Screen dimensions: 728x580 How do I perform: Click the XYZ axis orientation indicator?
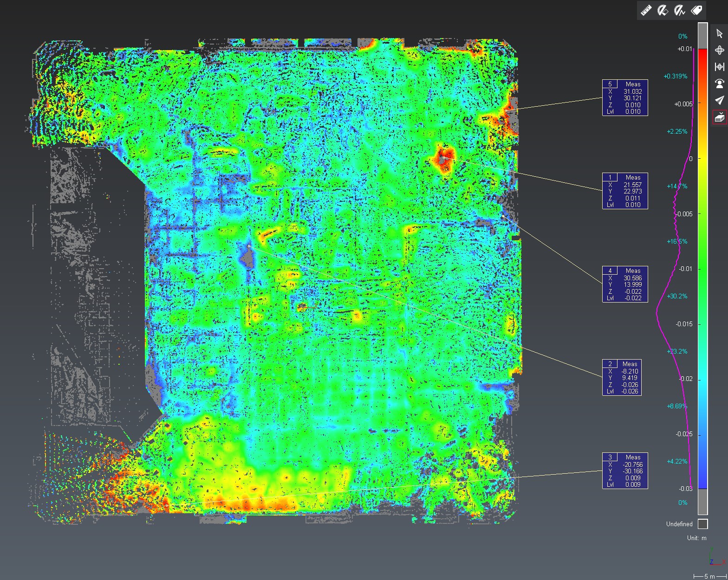716,557
